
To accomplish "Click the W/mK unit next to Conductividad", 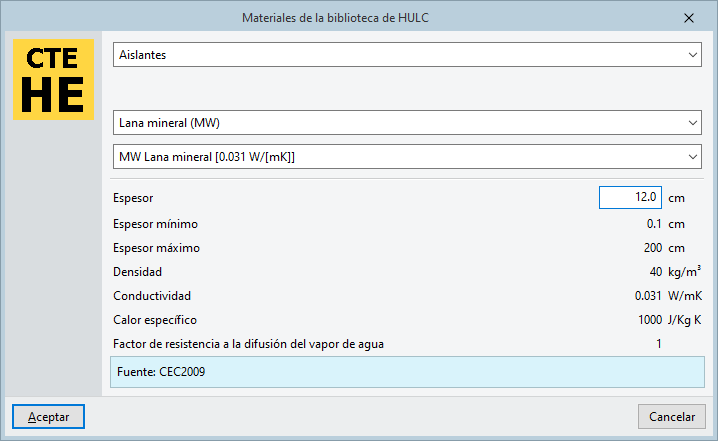I will coord(685,296).
